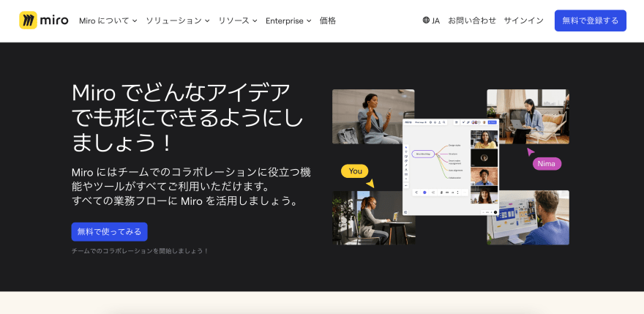Click the headline starting 'Miro でどんなアイデア'

(x=187, y=118)
